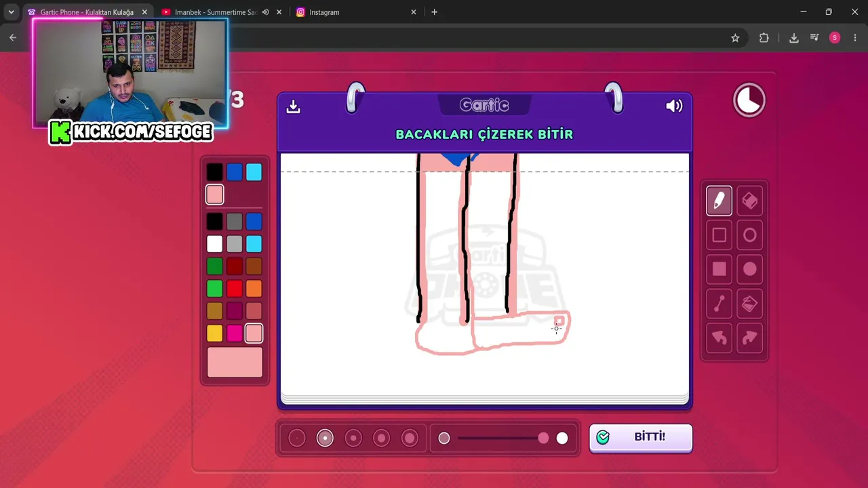Mute the Imanbek tab audio speaker icon
Viewport: 868px width, 488px height.
(266, 12)
